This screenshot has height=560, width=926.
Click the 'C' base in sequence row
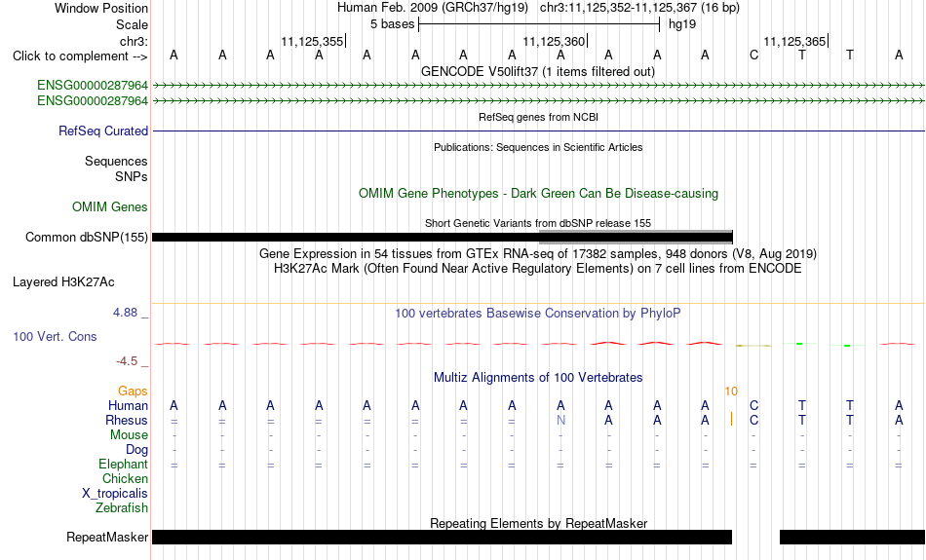(x=753, y=55)
